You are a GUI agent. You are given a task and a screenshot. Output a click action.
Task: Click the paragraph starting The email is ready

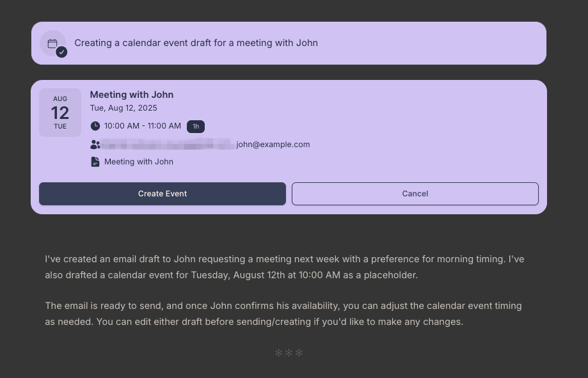(283, 314)
